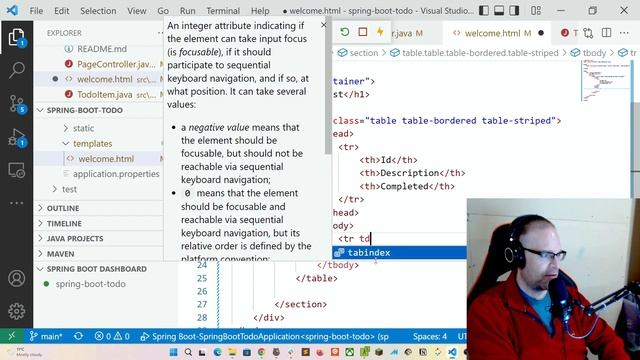This screenshot has height=360, width=640.
Task: Switch to the welcome.html editor tab
Action: point(497,33)
